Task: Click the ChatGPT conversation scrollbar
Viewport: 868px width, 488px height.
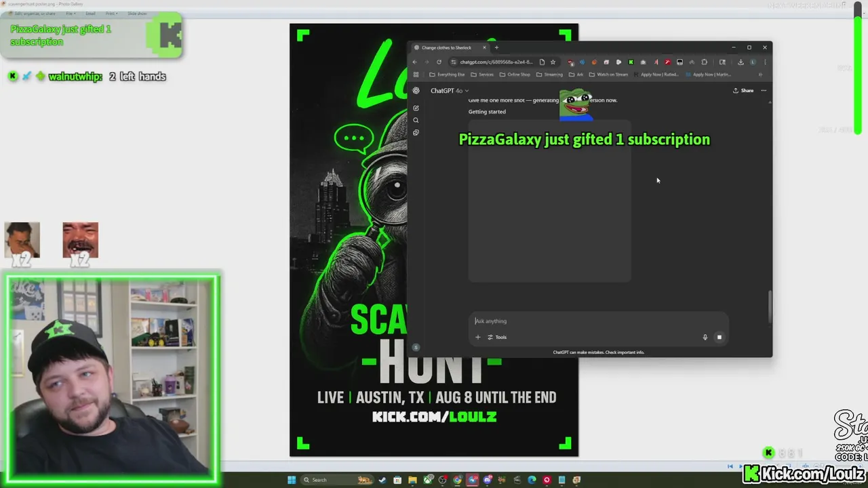Action: [x=770, y=307]
